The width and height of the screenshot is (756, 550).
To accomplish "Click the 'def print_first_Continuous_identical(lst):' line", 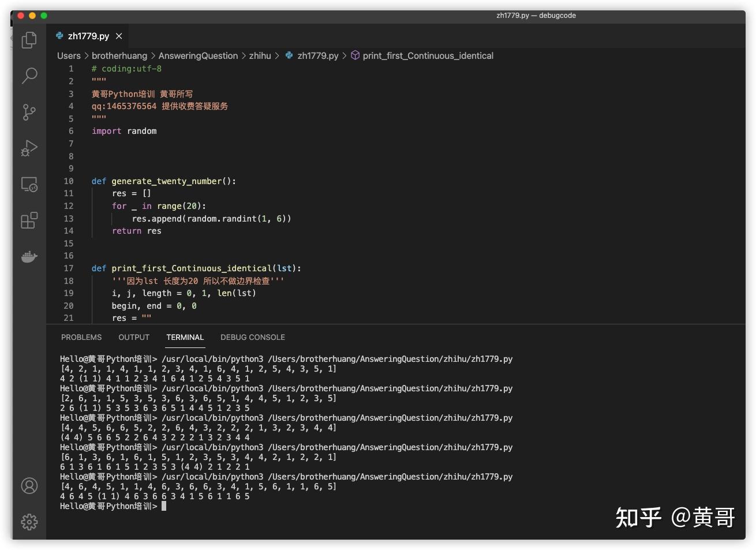I will (x=196, y=268).
